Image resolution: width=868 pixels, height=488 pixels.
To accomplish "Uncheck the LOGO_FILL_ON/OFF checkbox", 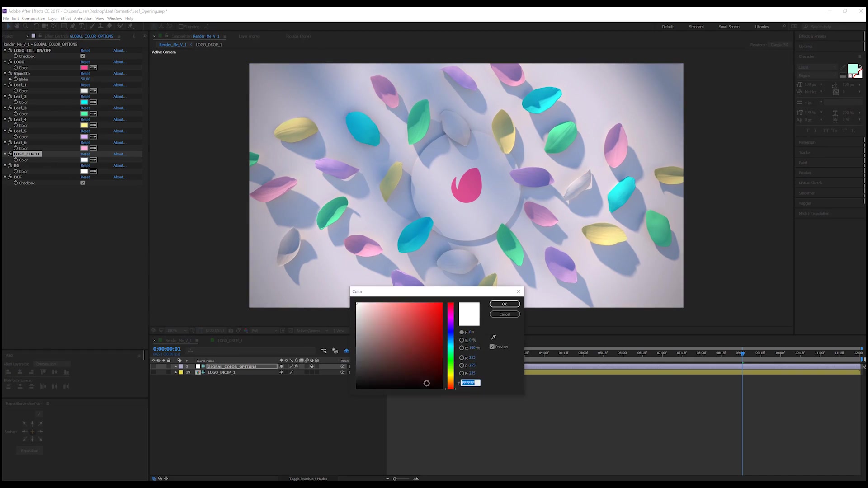I will [83, 56].
